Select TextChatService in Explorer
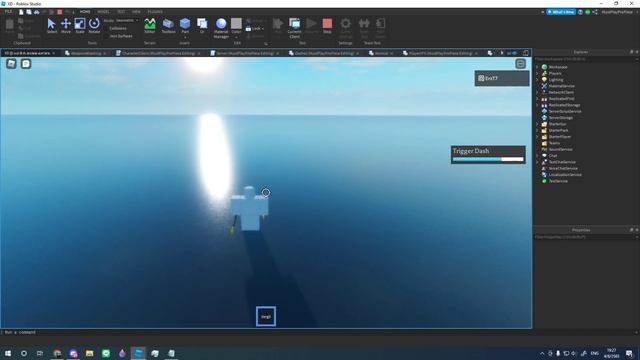Viewport: 640px width, 360px height. (562, 162)
